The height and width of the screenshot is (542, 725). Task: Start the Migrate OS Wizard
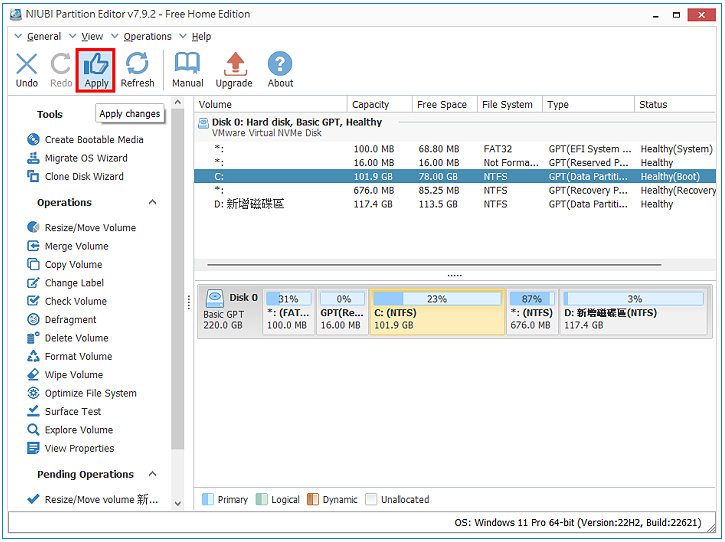click(77, 158)
